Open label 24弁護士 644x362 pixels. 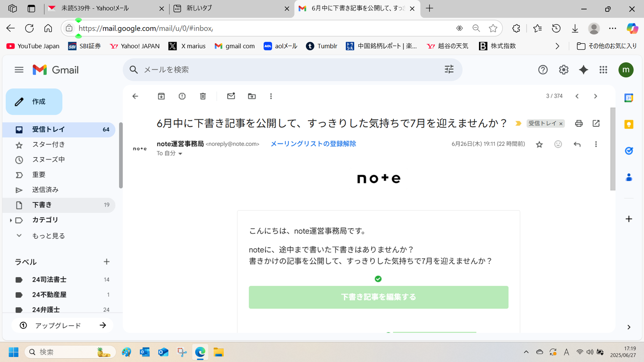[59, 310]
